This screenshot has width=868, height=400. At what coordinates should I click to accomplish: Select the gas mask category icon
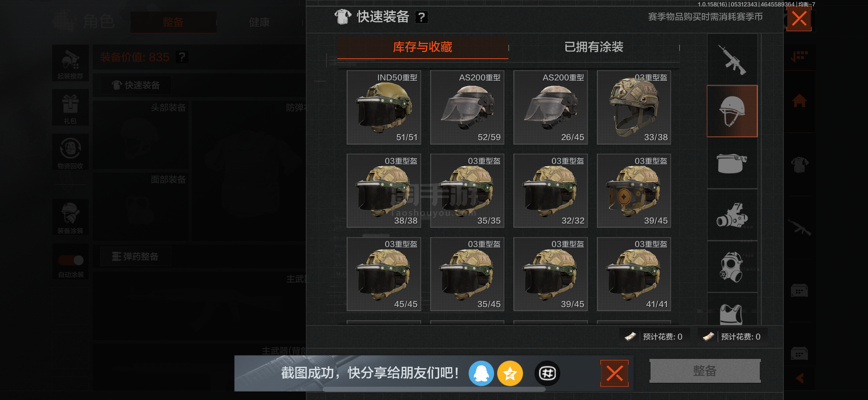click(x=732, y=267)
